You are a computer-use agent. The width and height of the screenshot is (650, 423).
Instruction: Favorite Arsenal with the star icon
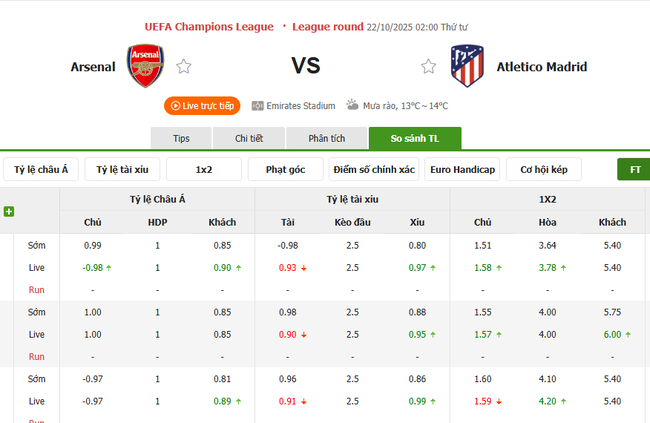pos(184,67)
